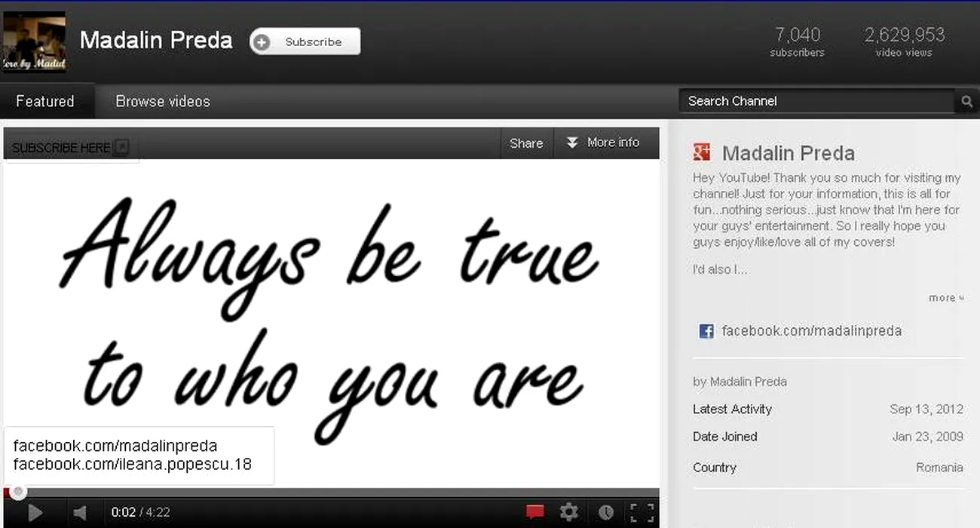Expand the More info dropdown
The image size is (980, 528).
[603, 143]
